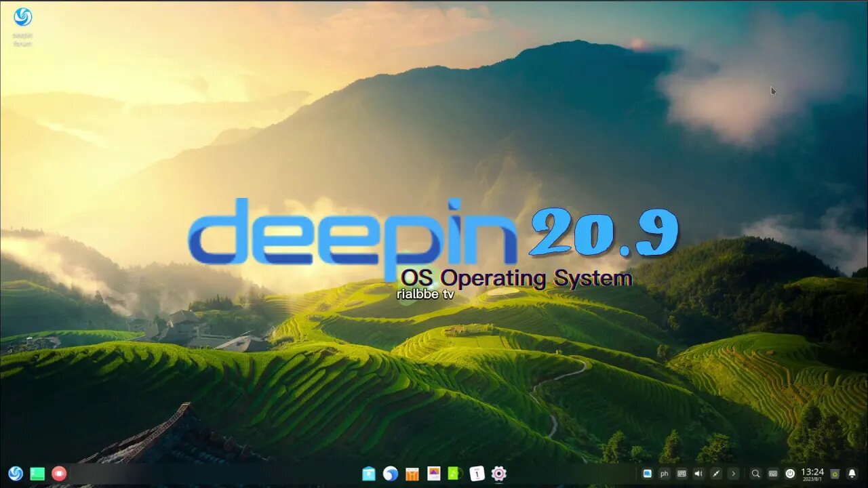The image size is (868, 488).
Task: Open the volume speaker tray icon
Action: (698, 474)
